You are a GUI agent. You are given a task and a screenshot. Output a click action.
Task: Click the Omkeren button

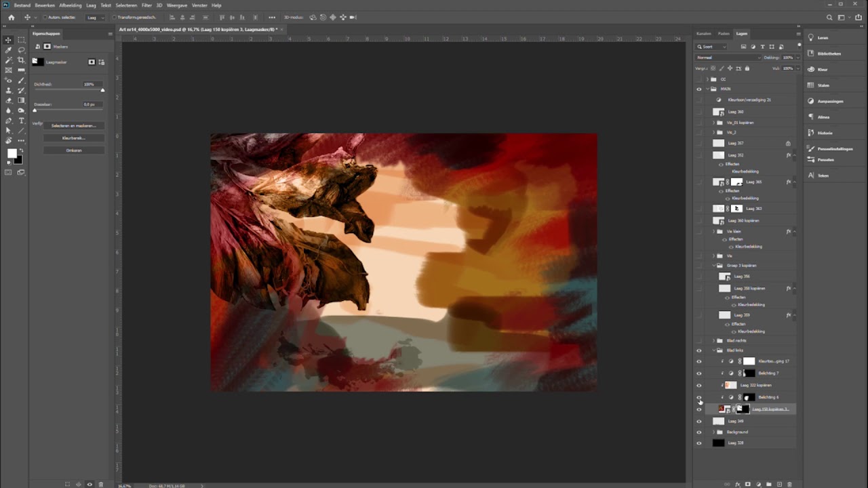[74, 150]
